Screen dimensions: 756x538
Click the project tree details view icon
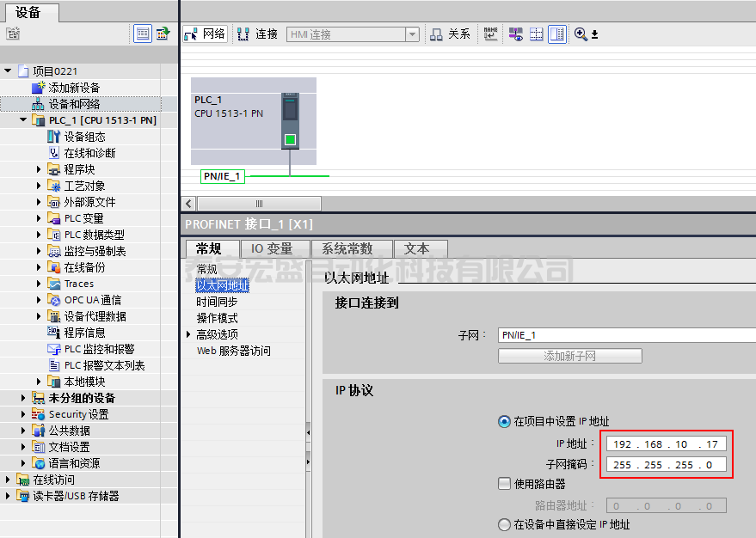click(x=142, y=34)
